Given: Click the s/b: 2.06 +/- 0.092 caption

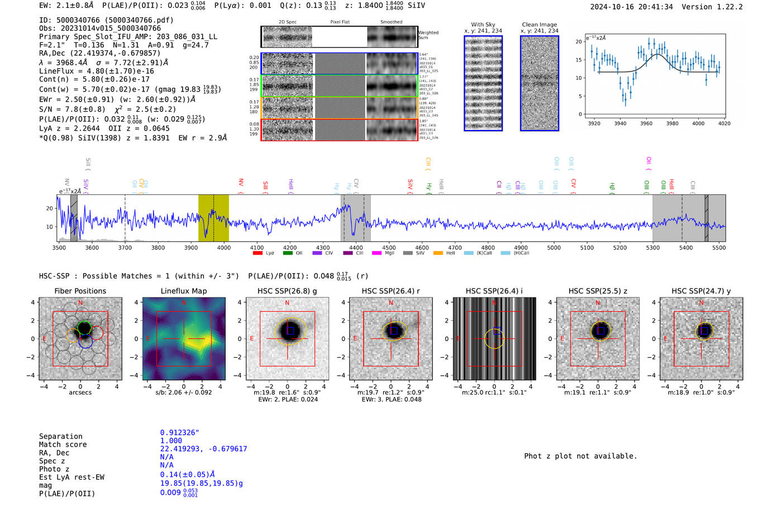Looking at the screenshot, I should pyautogui.click(x=184, y=392).
